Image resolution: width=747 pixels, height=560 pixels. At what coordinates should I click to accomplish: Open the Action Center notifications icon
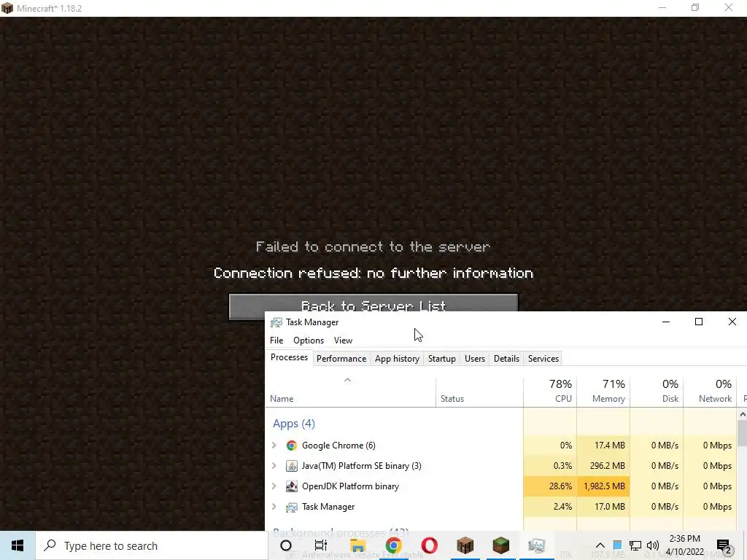tap(724, 545)
